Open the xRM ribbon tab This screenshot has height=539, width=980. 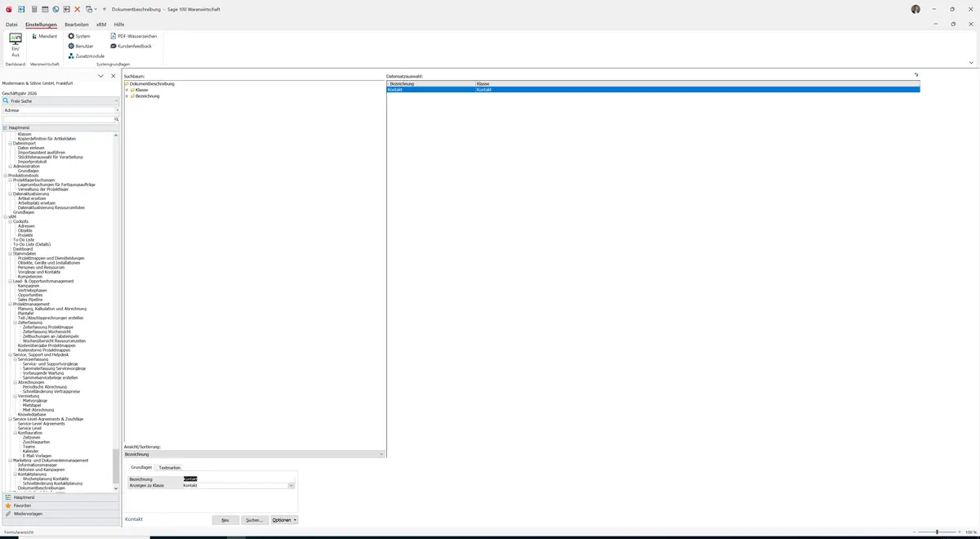pos(101,24)
